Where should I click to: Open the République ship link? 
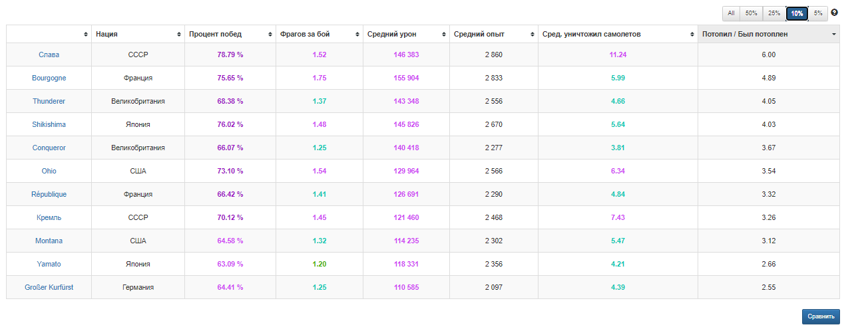49,194
